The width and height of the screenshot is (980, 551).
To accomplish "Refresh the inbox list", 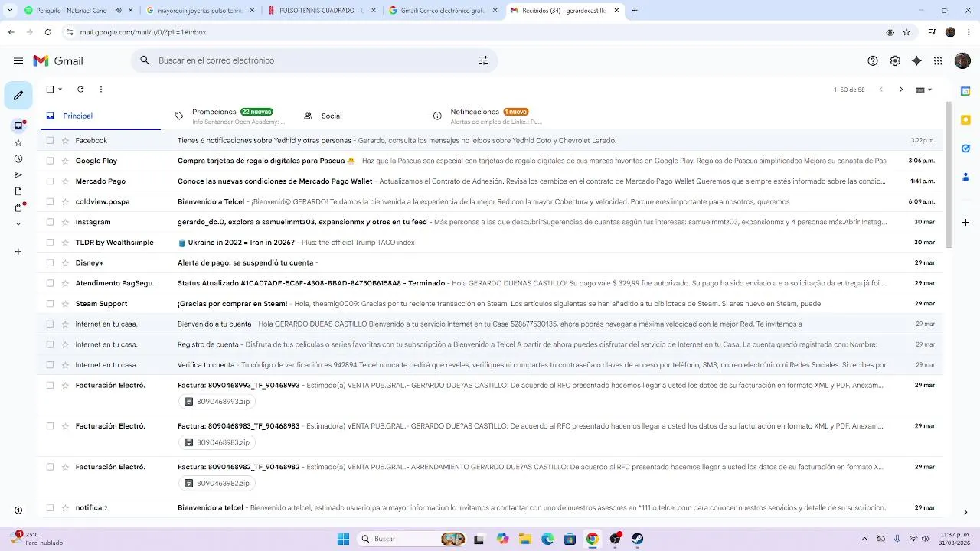I will tap(80, 90).
